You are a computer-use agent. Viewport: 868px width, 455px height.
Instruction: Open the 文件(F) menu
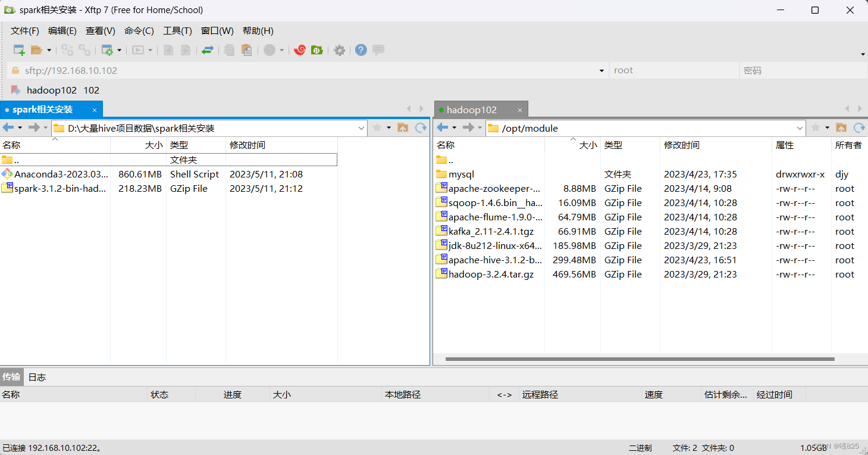point(25,31)
